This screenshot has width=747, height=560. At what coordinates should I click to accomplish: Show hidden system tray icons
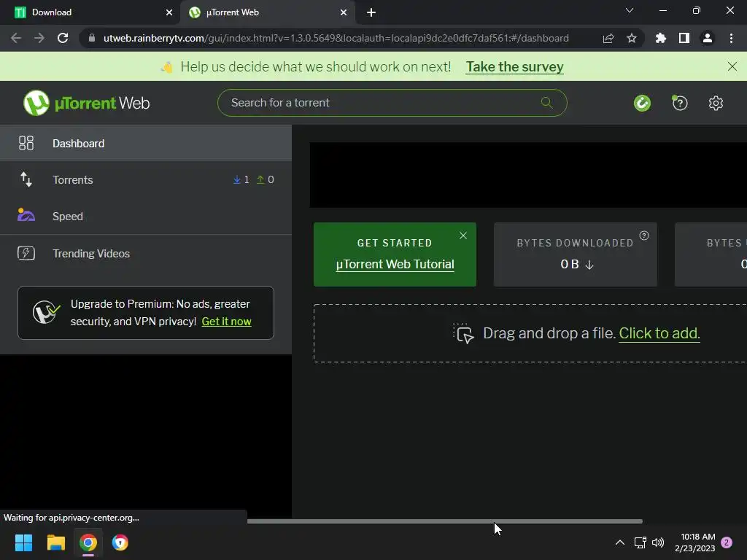click(x=620, y=542)
